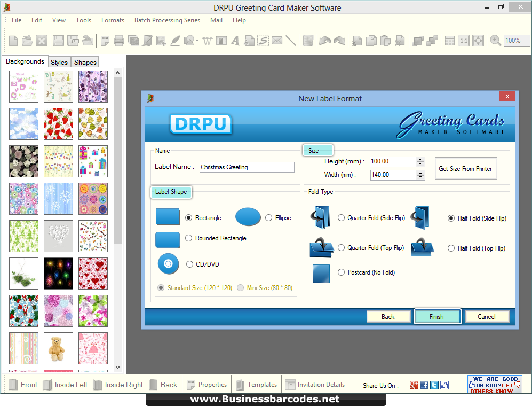Increase the Height value with up arrow
This screenshot has width=532, height=406.
(x=420, y=159)
